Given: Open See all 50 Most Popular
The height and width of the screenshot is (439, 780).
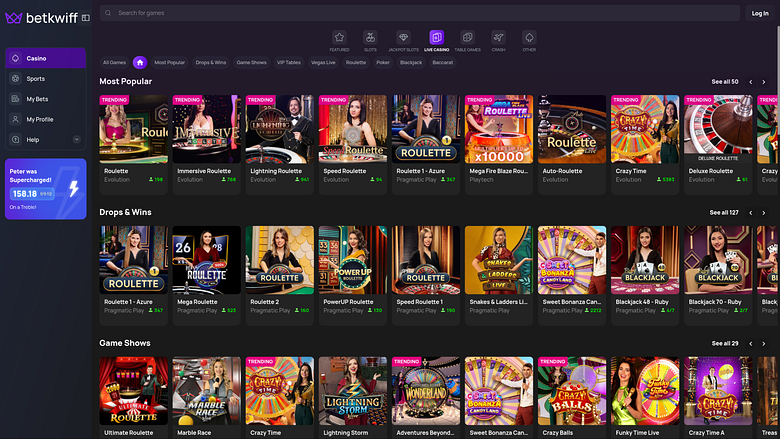Looking at the screenshot, I should click(725, 82).
